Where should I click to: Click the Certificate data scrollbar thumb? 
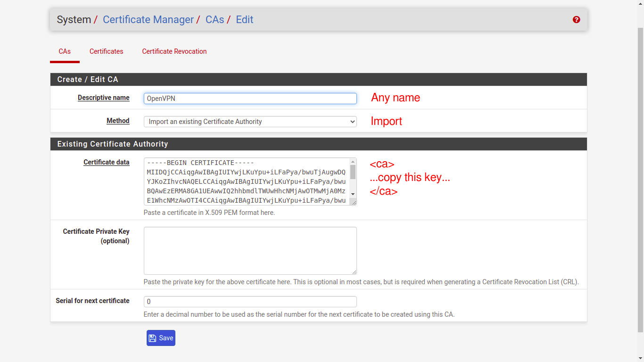353,172
